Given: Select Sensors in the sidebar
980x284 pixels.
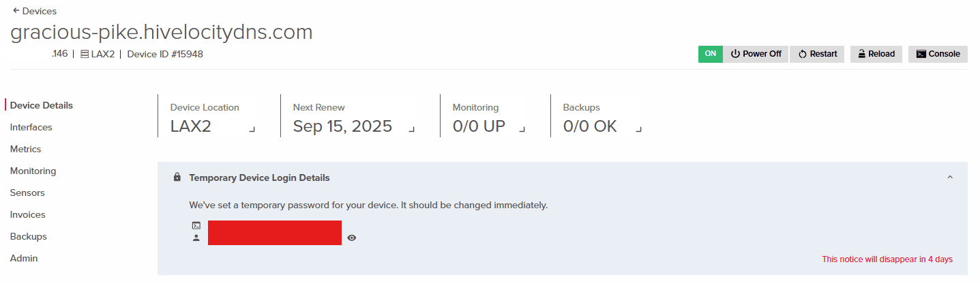Looking at the screenshot, I should coord(27,193).
